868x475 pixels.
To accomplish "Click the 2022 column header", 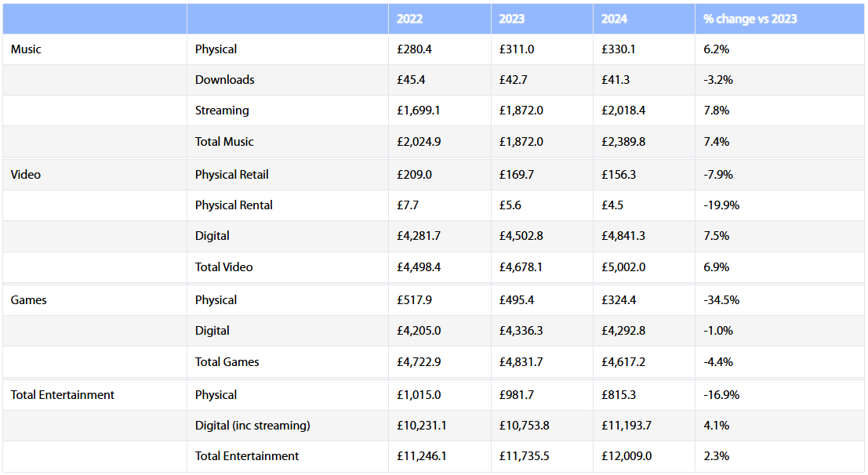I will 409,19.
